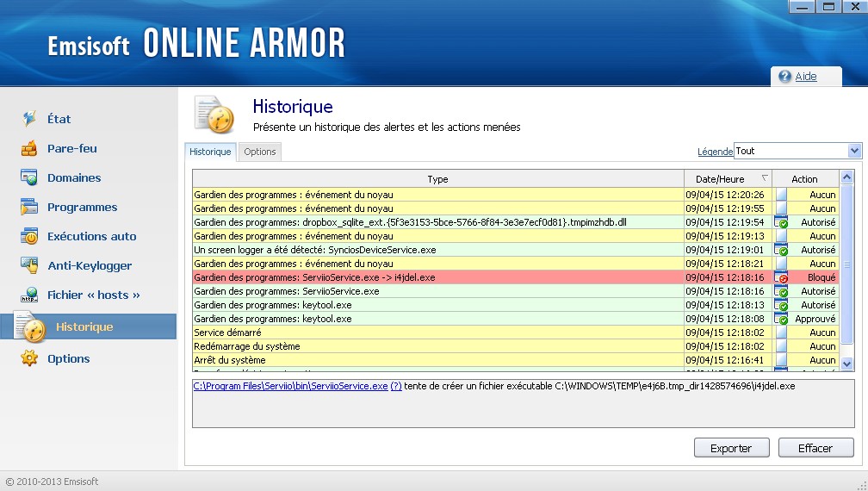The height and width of the screenshot is (491, 868).
Task: Click the État sidebar icon
Action: pyautogui.click(x=29, y=119)
